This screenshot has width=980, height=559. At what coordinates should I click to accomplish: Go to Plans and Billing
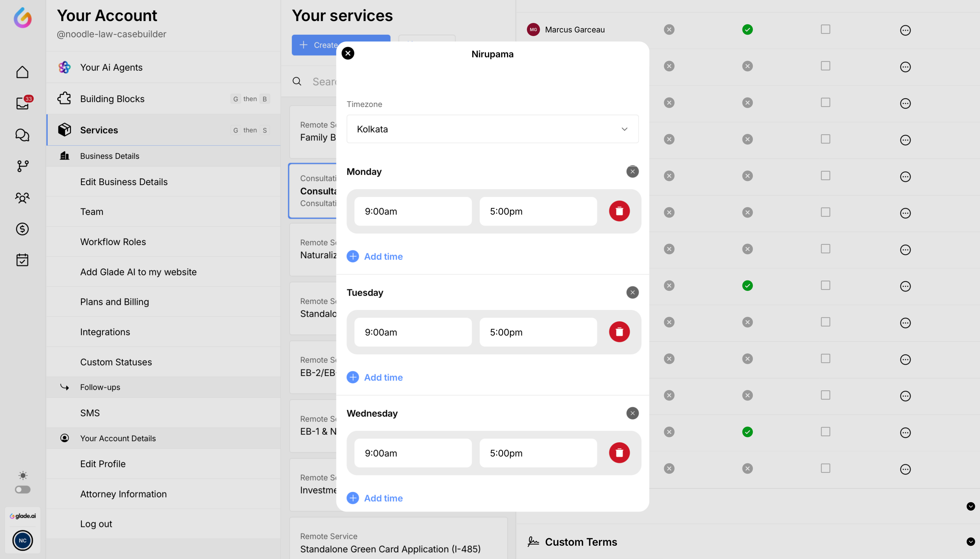point(114,302)
